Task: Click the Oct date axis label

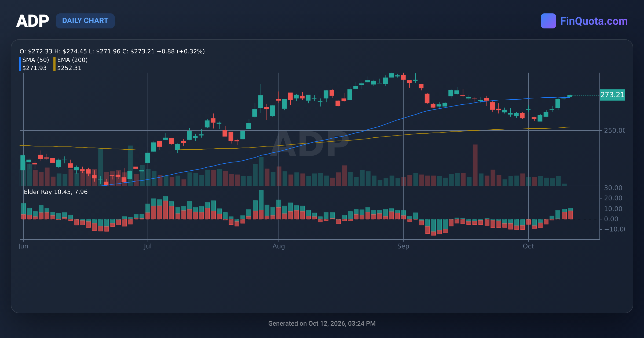Action: 528,246
